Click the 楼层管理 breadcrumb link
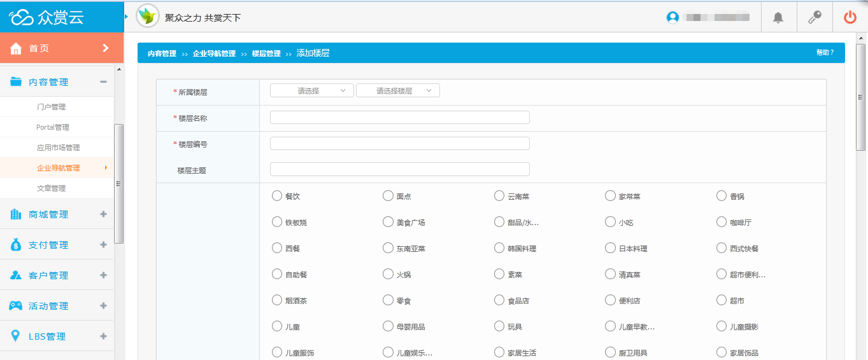Viewport: 868px width, 360px height. click(266, 54)
